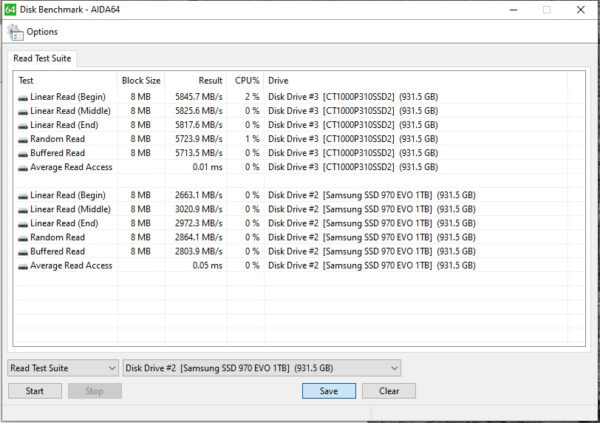Select the 5845.7 MB/s result cell
600x423 pixels.
199,97
